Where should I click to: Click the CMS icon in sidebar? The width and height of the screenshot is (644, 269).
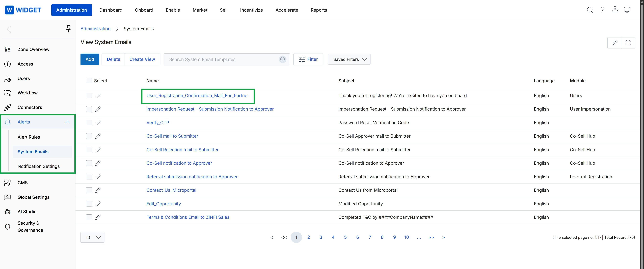pyautogui.click(x=8, y=183)
